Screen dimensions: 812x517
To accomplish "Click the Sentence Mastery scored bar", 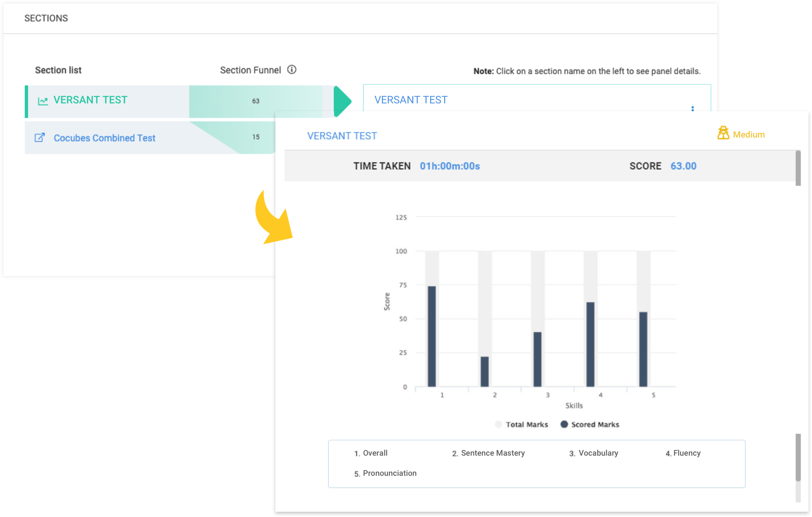I will (484, 372).
